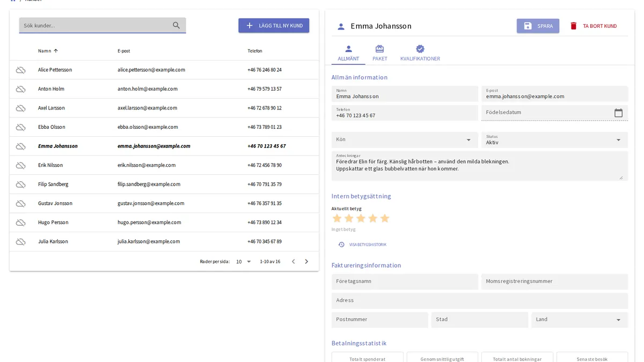Open the Land country dropdown

(580, 320)
